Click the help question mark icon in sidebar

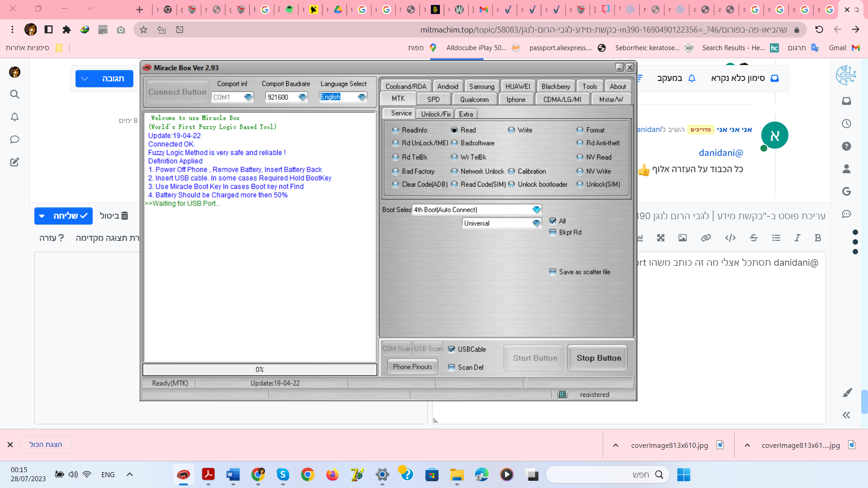point(847,146)
